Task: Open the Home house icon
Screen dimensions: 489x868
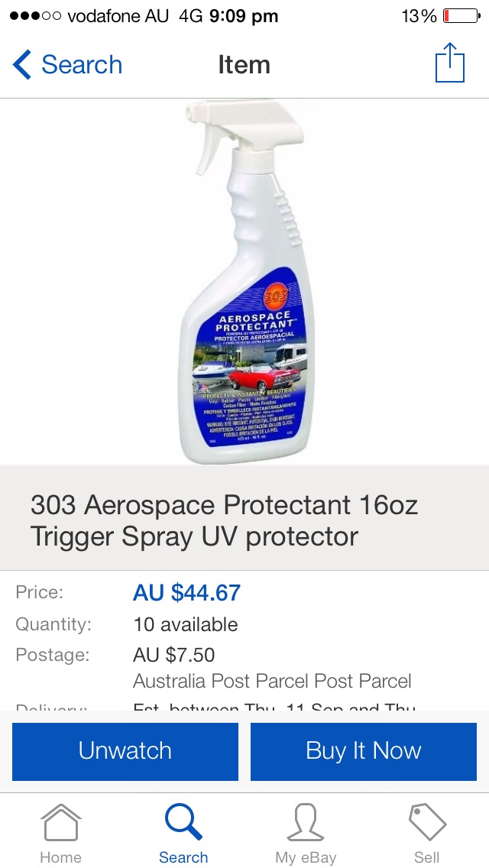Action: pyautogui.click(x=61, y=823)
